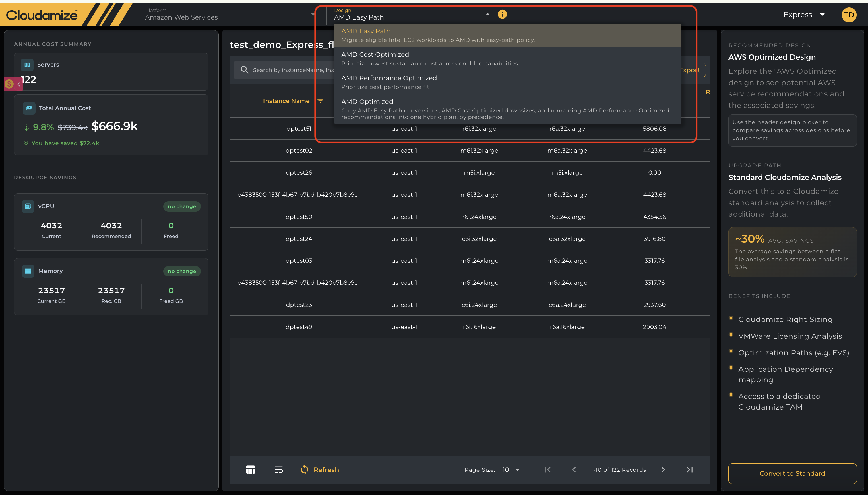
Task: Open the column chooser icon
Action: [250, 469]
